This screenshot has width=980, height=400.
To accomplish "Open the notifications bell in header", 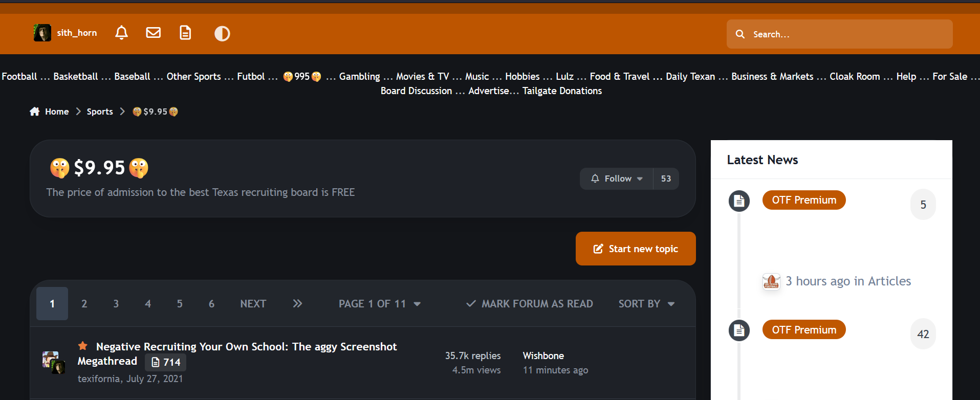I will click(x=121, y=33).
